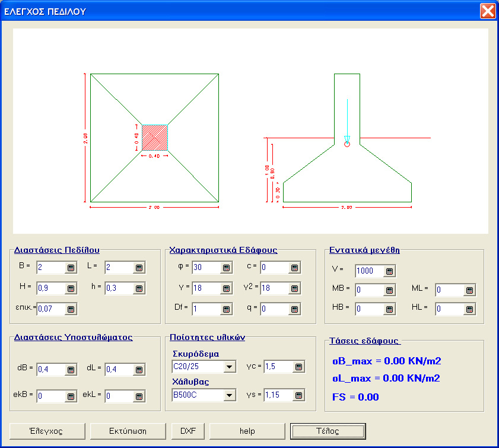The width and height of the screenshot is (499, 448).
Task: Export drawing with DXF button
Action: (188, 431)
